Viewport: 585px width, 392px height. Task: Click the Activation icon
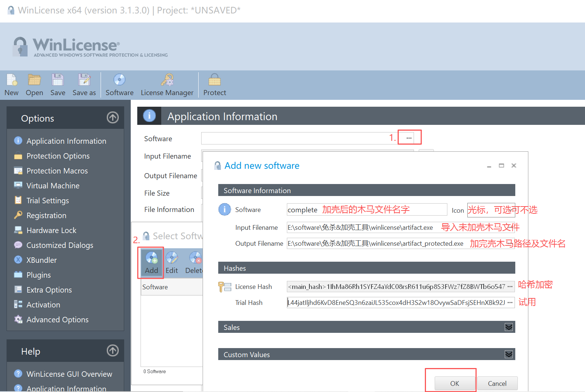tap(18, 304)
